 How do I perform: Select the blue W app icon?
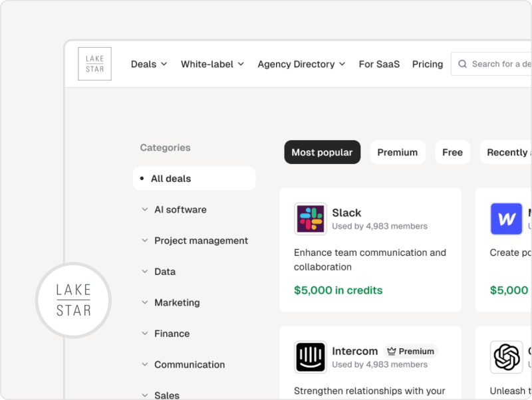[x=506, y=219]
